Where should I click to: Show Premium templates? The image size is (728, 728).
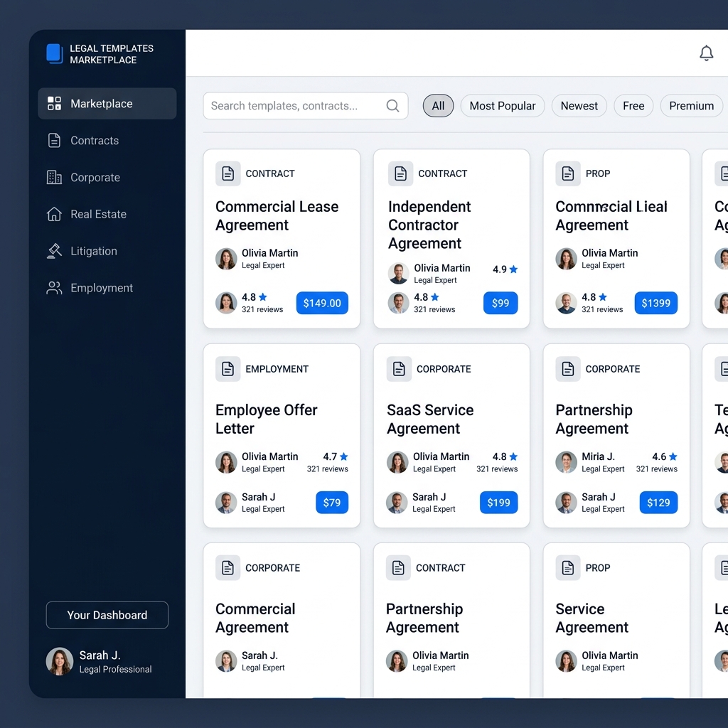click(x=691, y=106)
